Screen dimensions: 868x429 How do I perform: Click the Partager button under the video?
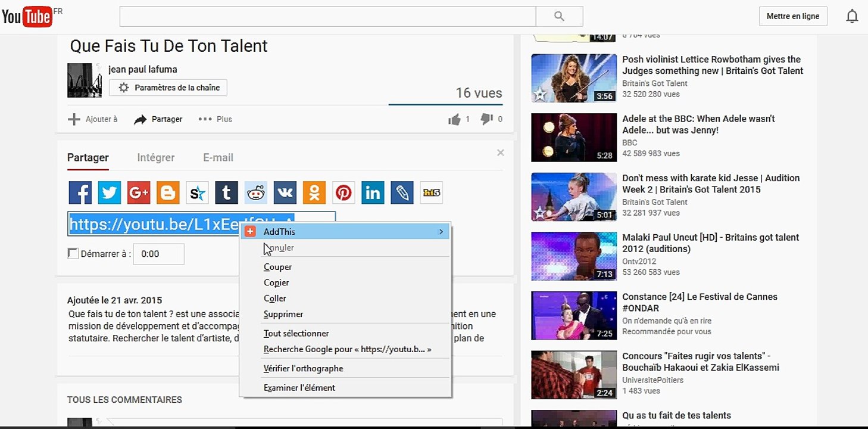point(158,119)
